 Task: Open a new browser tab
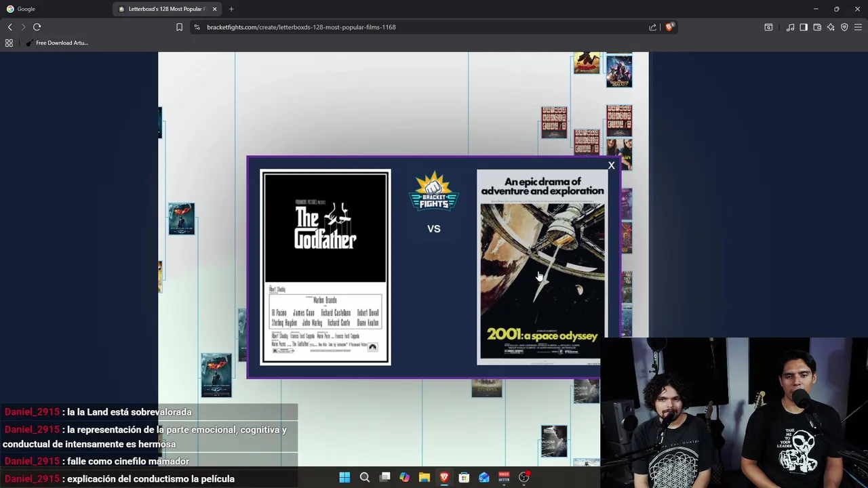point(231,9)
